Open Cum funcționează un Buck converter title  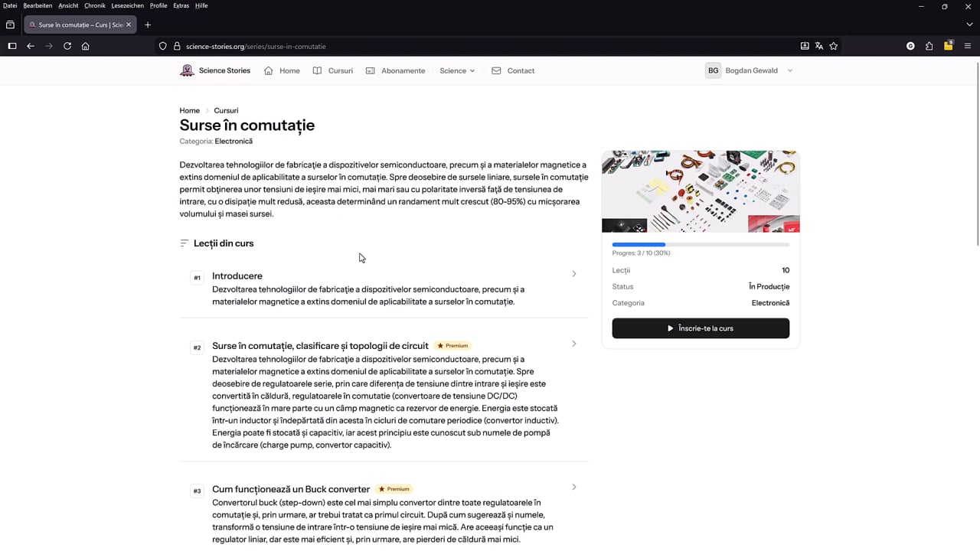point(291,489)
